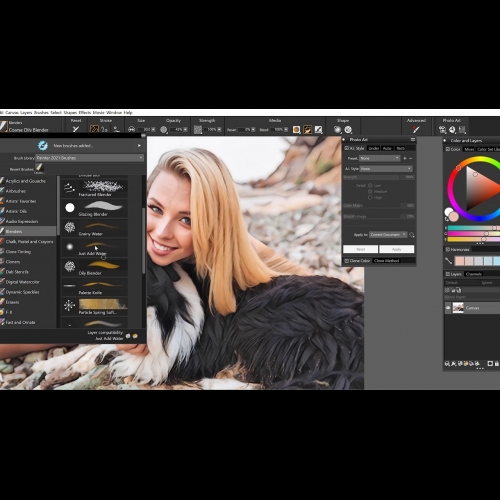Switch to the Channels tab

(474, 274)
